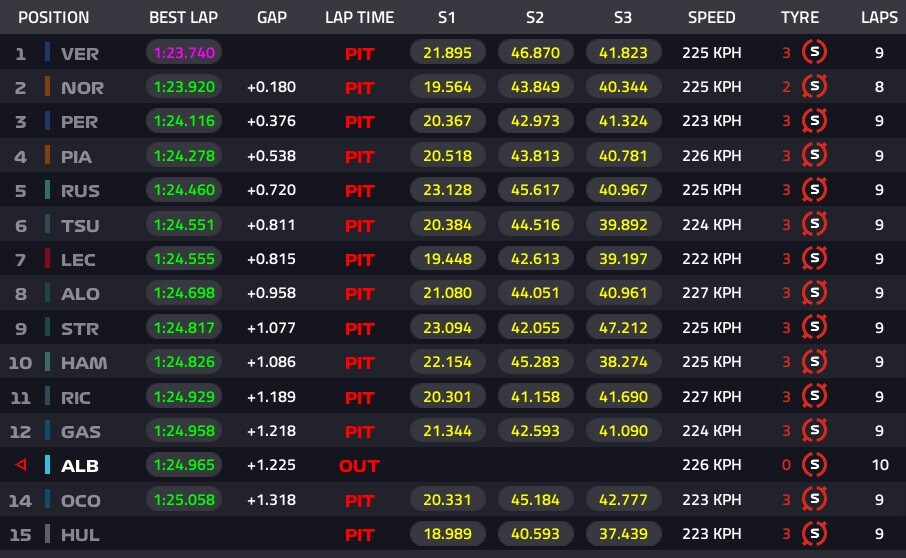Click the soft tyre icon in VER's row

[x=815, y=53]
